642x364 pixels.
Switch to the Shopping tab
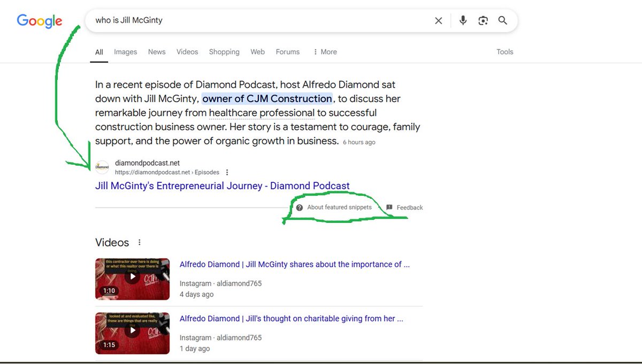(224, 52)
